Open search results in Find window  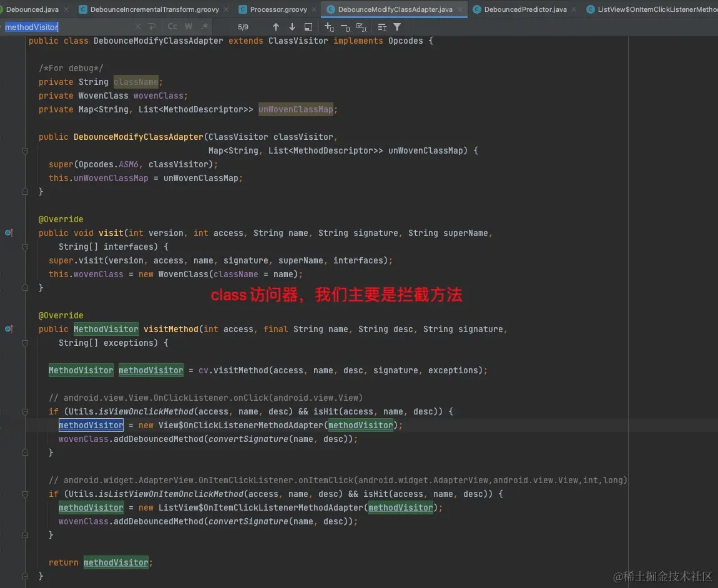[308, 27]
